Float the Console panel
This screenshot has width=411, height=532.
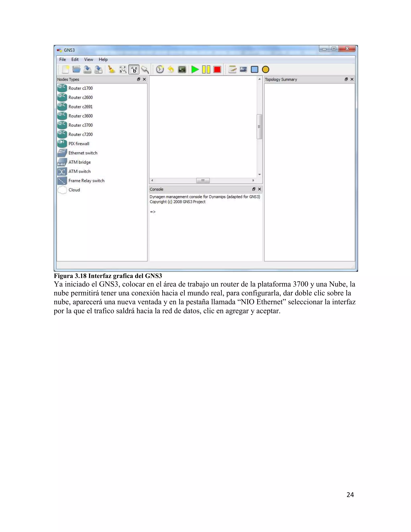pos(254,189)
